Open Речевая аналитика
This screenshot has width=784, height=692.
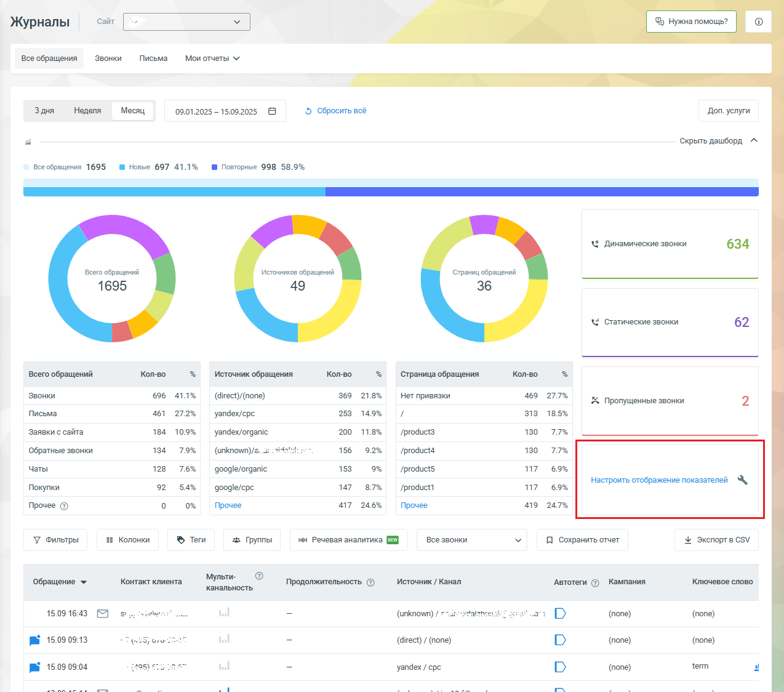[x=348, y=540]
